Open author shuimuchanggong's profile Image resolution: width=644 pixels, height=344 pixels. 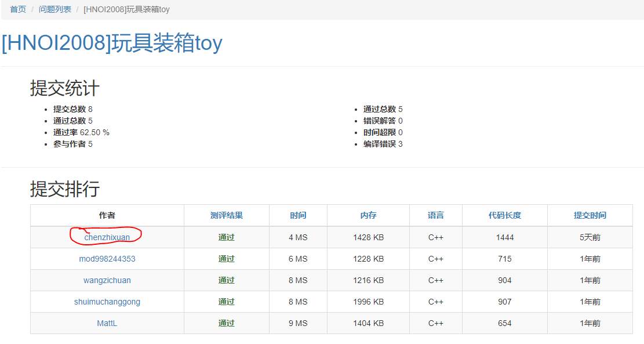point(107,302)
